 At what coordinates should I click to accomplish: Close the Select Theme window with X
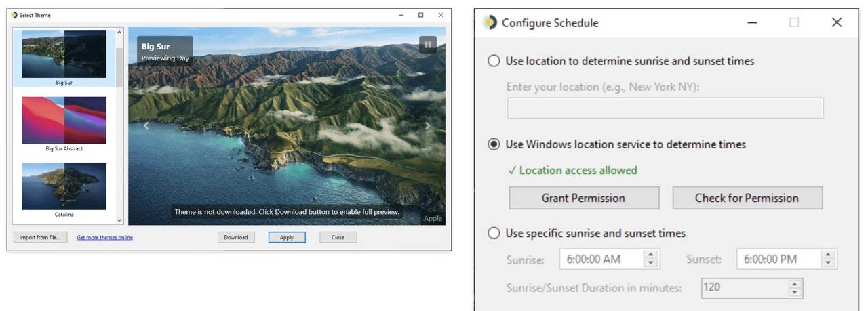point(441,15)
